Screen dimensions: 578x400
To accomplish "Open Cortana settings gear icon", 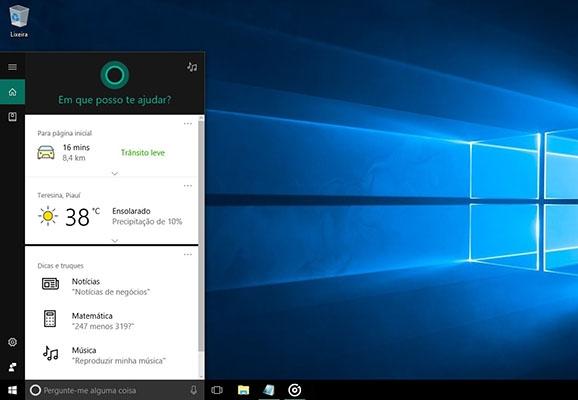I will [12, 342].
